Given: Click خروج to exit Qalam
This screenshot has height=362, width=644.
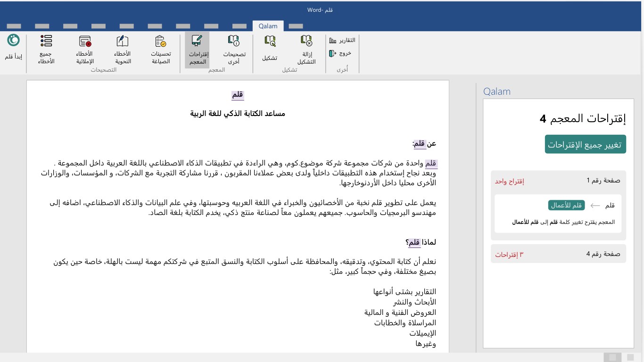Looking at the screenshot, I should click(340, 53).
